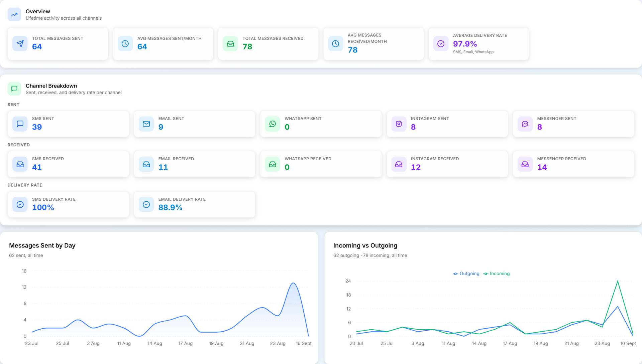Toggle the Incoming series in chart legend
This screenshot has width=642, height=364.
tap(497, 274)
